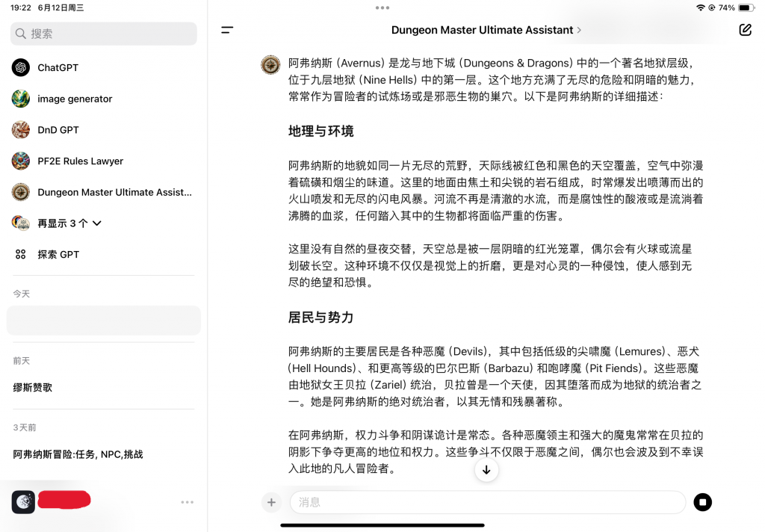Open the 阿弗纳斯冒险 conversation from history
The width and height of the screenshot is (765, 532).
coord(78,454)
